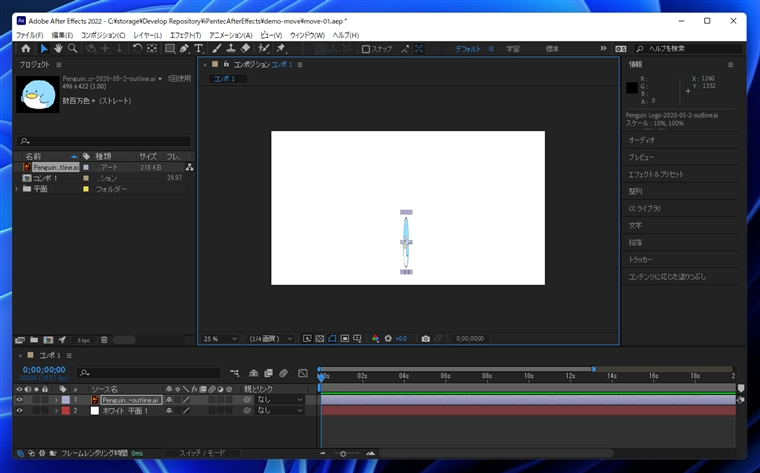Select the Brush tool
Viewport: 760px width, 473px height.
[x=217, y=48]
